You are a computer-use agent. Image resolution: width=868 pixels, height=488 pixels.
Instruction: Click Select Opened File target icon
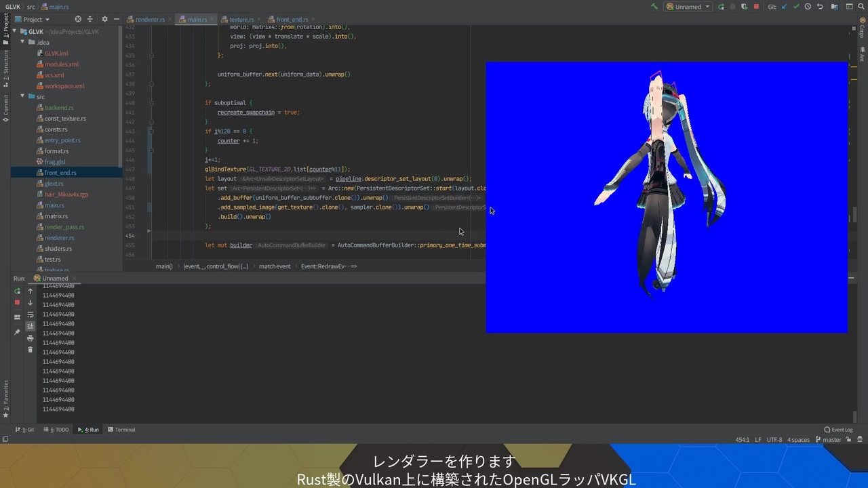tap(78, 20)
